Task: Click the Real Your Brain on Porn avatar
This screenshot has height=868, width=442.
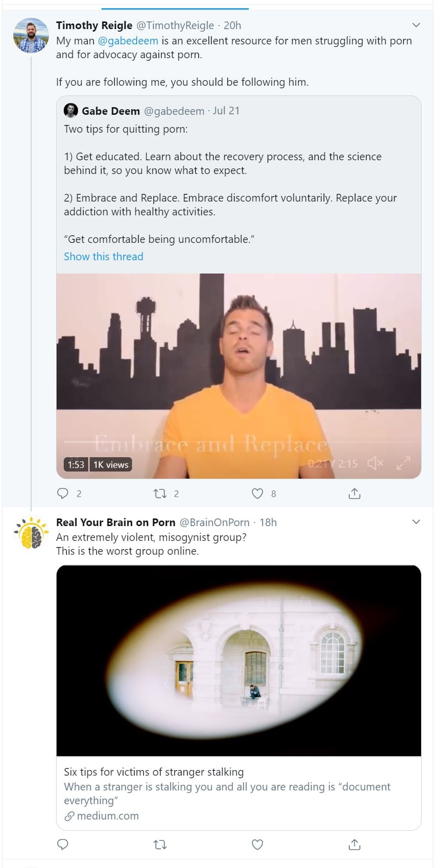Action: [x=31, y=533]
